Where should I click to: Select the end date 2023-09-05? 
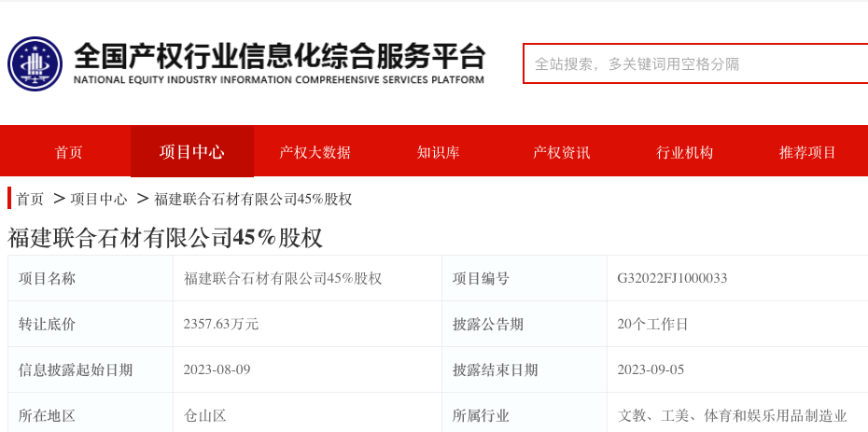click(x=651, y=369)
